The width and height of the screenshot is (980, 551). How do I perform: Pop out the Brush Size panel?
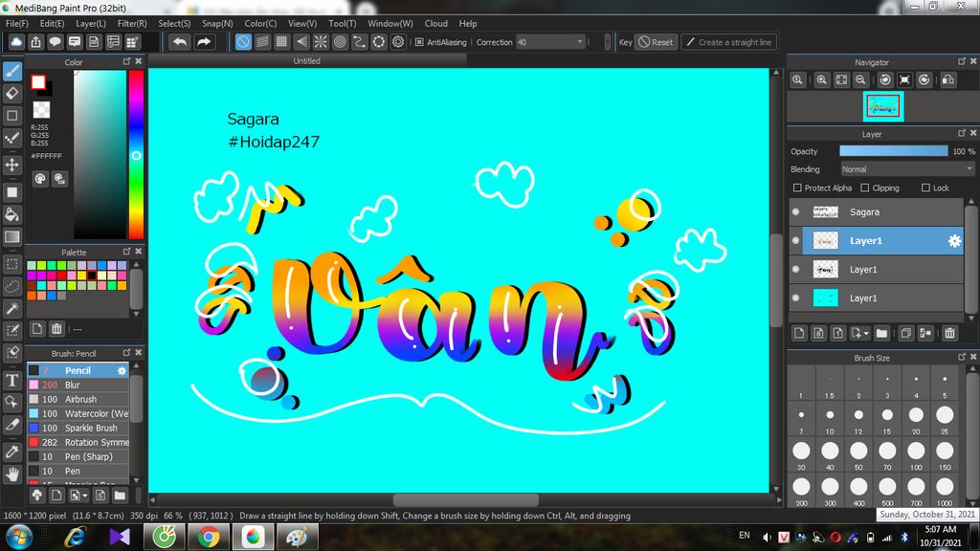[961, 357]
